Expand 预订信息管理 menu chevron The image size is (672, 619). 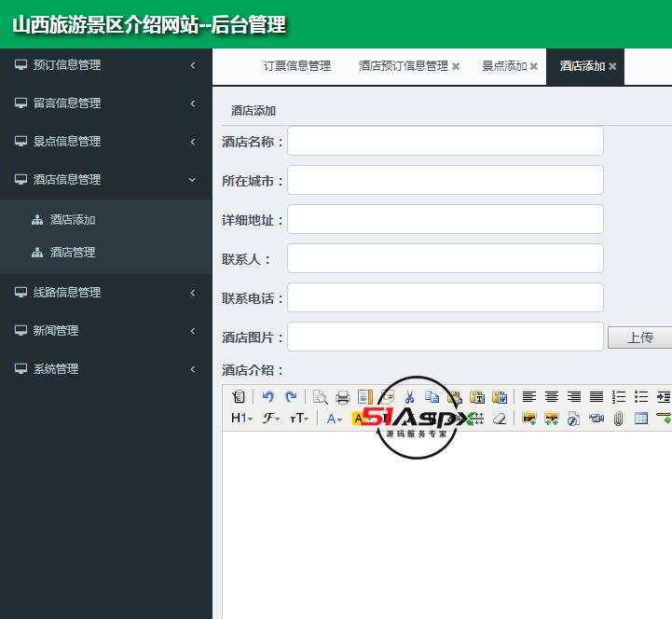[x=193, y=65]
